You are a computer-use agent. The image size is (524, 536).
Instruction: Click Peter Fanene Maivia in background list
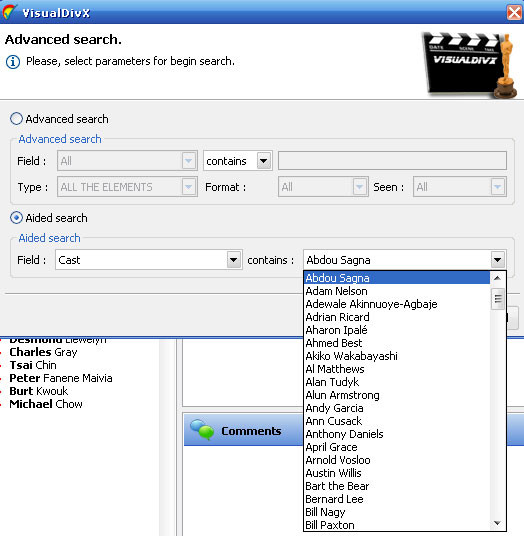tap(61, 378)
